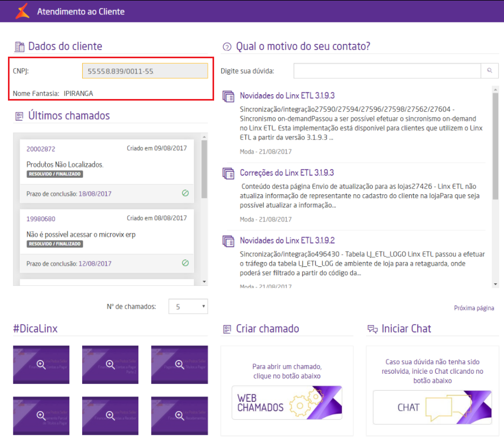Click Nome Fantasia value IPIRANGA
This screenshot has height=441, width=504.
click(78, 94)
